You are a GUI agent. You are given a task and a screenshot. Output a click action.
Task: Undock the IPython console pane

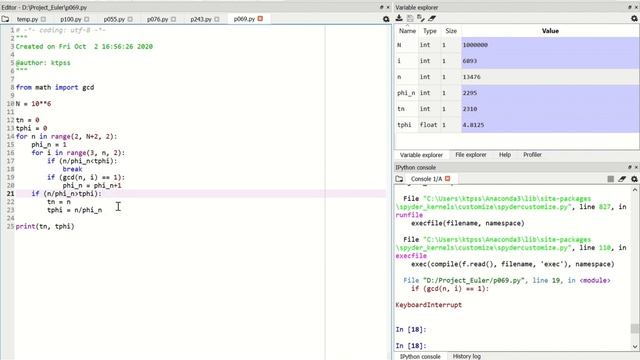pos(630,167)
